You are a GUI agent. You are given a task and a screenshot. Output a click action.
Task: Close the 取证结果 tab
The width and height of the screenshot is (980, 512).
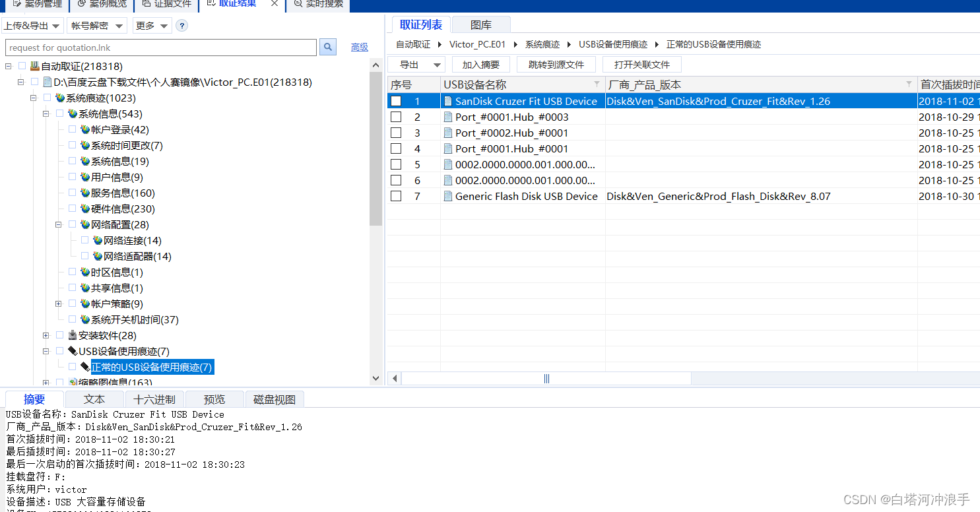click(275, 3)
